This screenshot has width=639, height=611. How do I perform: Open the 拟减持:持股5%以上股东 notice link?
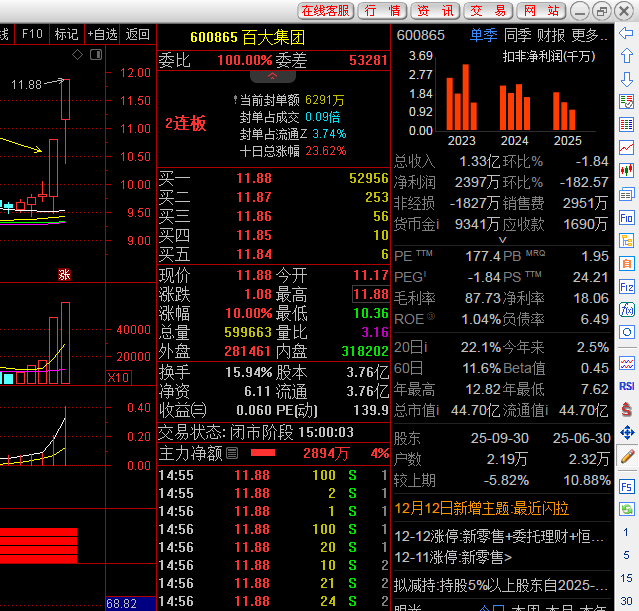pyautogui.click(x=501, y=585)
